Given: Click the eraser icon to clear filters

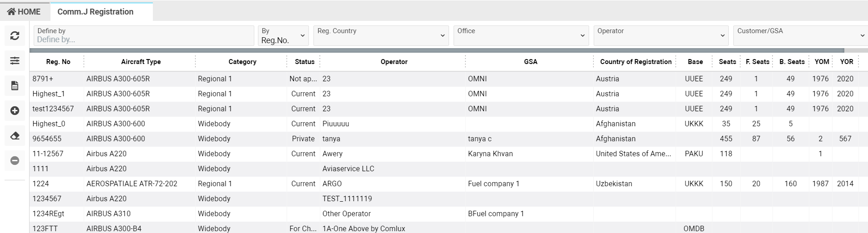Looking at the screenshot, I should point(15,136).
